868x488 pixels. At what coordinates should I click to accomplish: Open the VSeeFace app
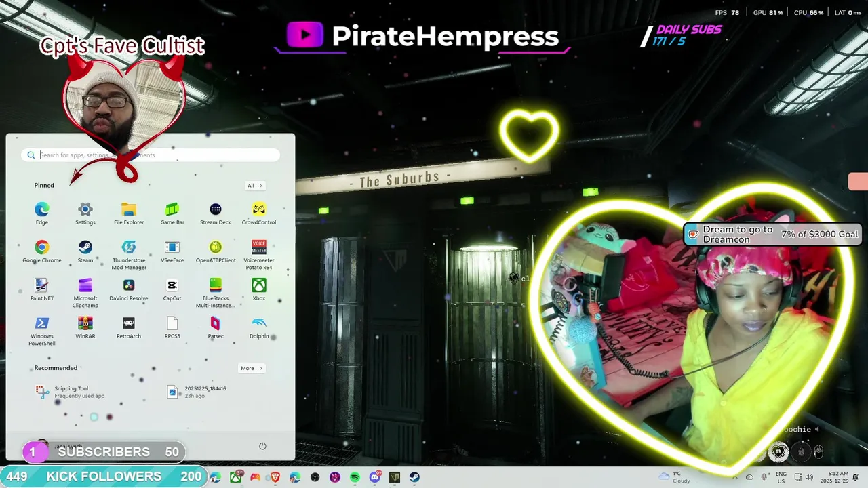click(x=172, y=251)
